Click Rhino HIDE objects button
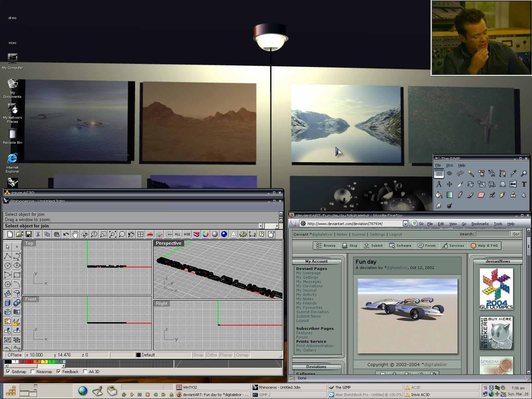This screenshot has height=399, width=532. [187, 234]
